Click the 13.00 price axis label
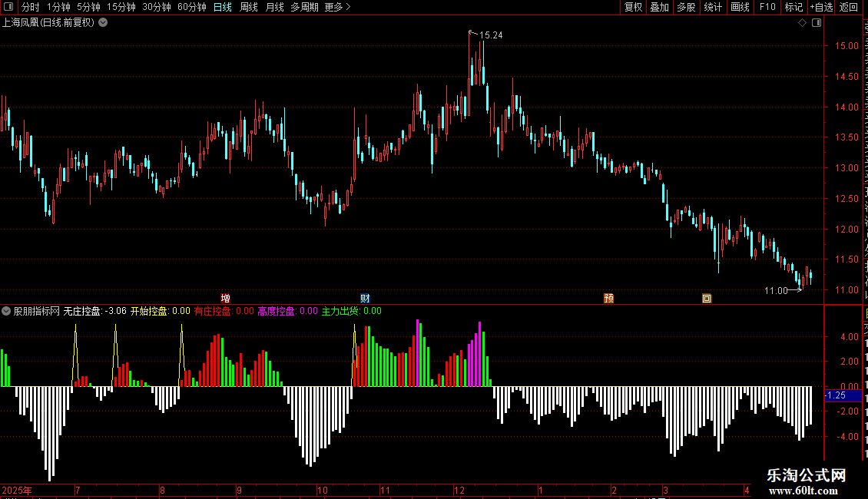The height and width of the screenshot is (499, 868). pos(846,167)
